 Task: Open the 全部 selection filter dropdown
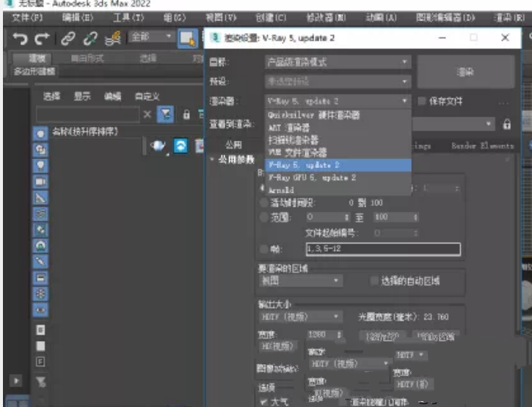pos(151,36)
